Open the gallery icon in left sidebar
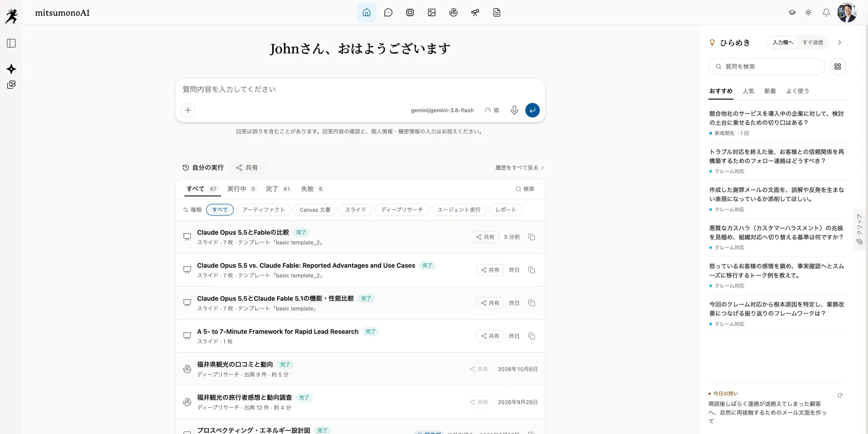The height and width of the screenshot is (434, 868). pos(11,85)
